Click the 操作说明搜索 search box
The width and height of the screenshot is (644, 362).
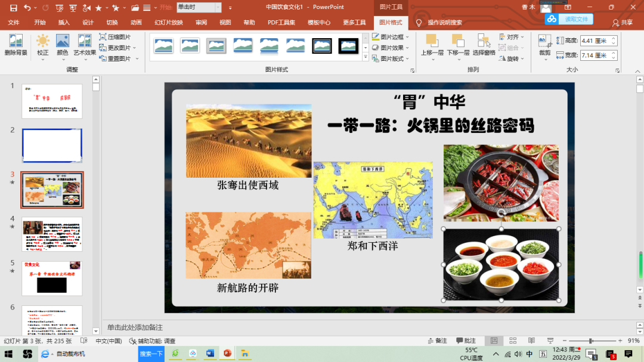coord(445,23)
